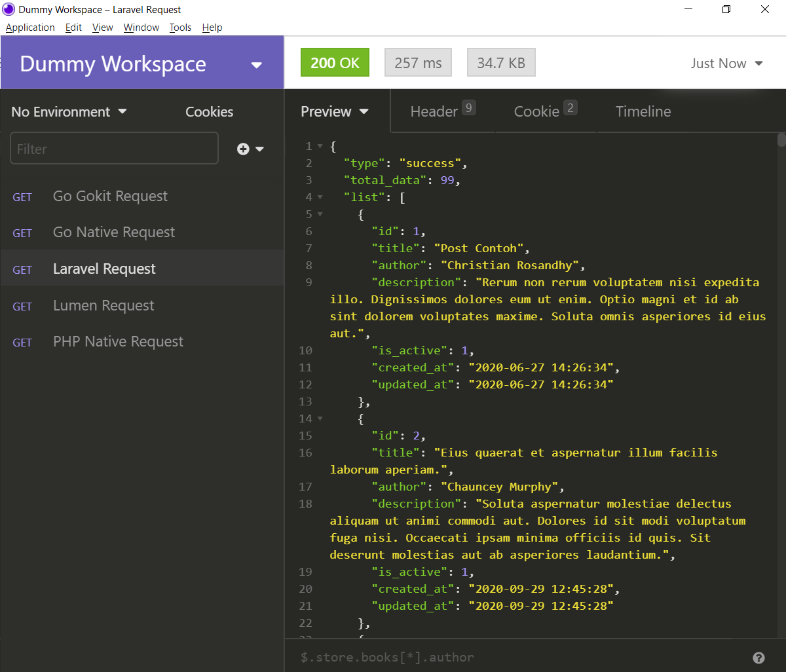Open the No Environment dropdown
The image size is (786, 672).
click(69, 111)
